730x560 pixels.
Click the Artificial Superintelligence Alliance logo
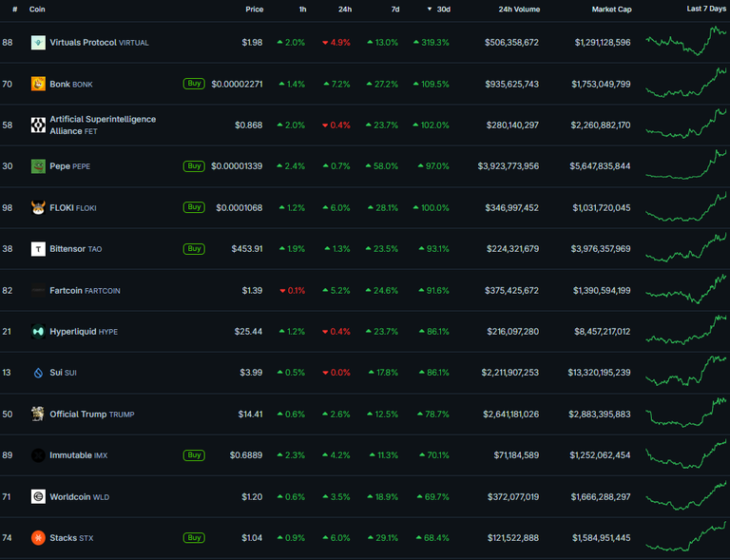point(38,125)
